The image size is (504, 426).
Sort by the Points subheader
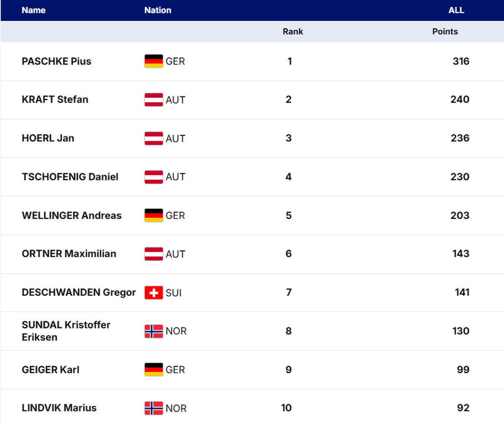click(x=445, y=32)
